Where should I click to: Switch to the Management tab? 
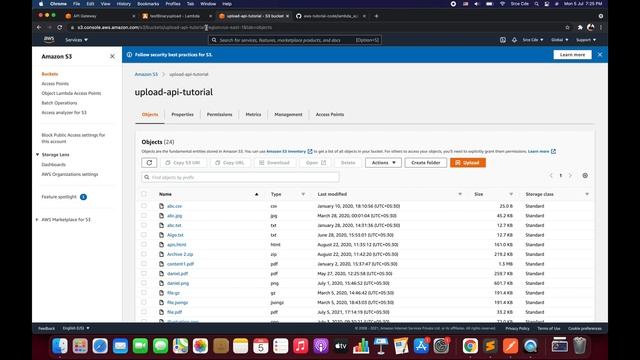288,115
